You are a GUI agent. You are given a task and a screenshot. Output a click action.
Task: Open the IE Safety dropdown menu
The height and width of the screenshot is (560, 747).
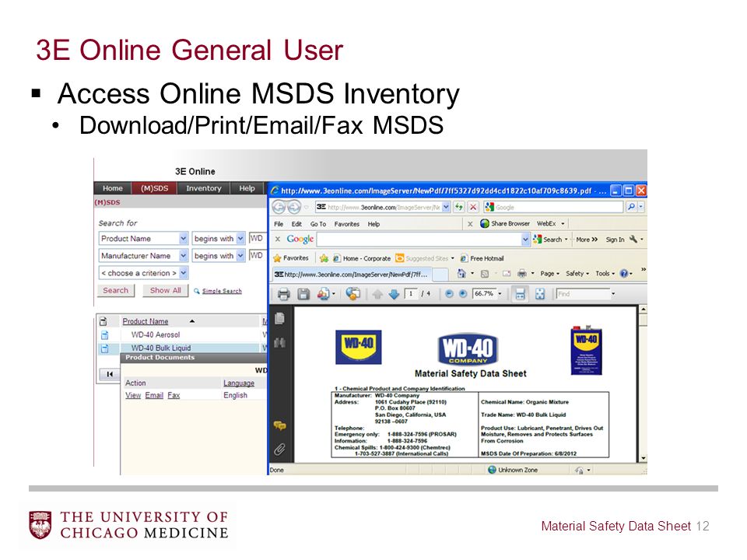tap(577, 274)
